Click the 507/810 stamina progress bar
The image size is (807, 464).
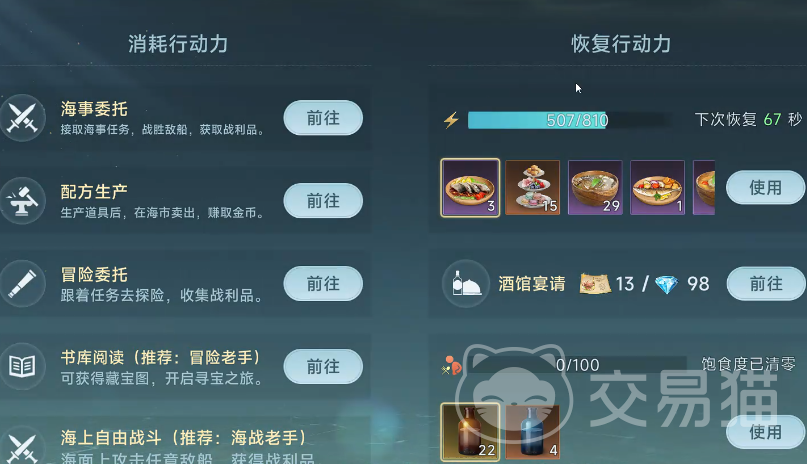tap(570, 120)
